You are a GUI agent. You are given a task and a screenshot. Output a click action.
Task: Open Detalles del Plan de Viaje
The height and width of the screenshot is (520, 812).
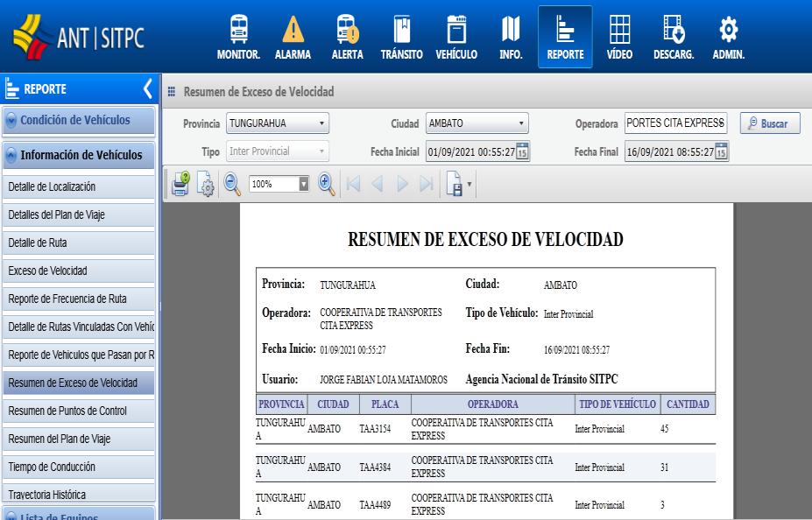79,214
